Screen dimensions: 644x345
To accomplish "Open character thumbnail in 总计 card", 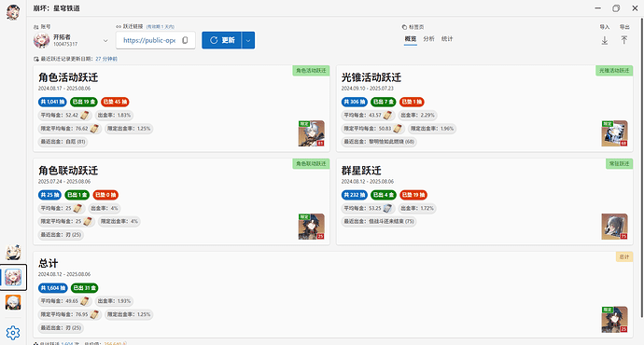I will click(614, 320).
